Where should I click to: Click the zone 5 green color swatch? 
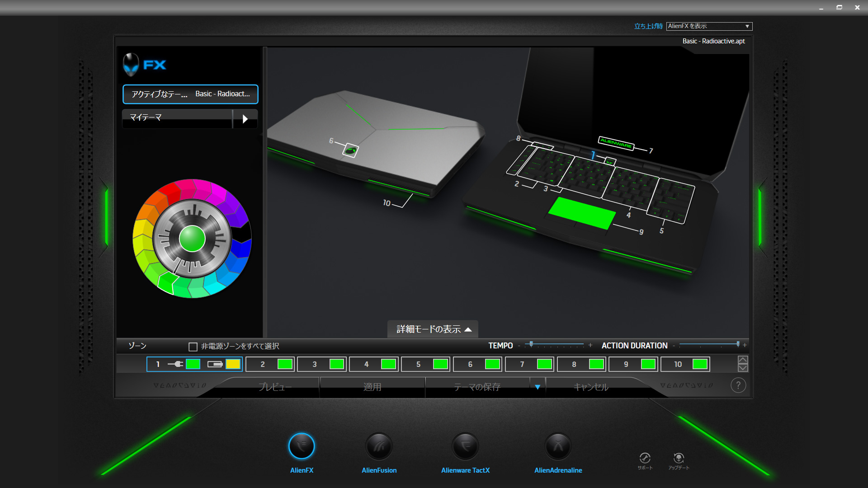tap(440, 364)
